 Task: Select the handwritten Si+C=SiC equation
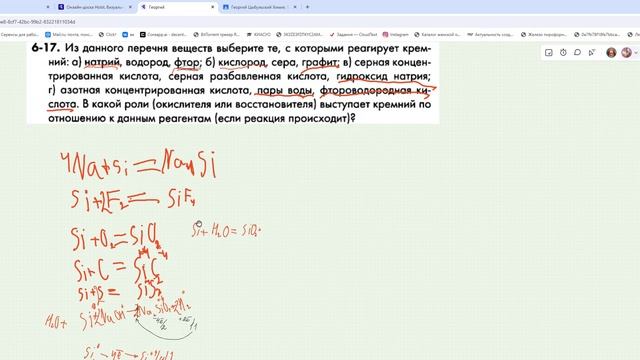click(x=117, y=269)
